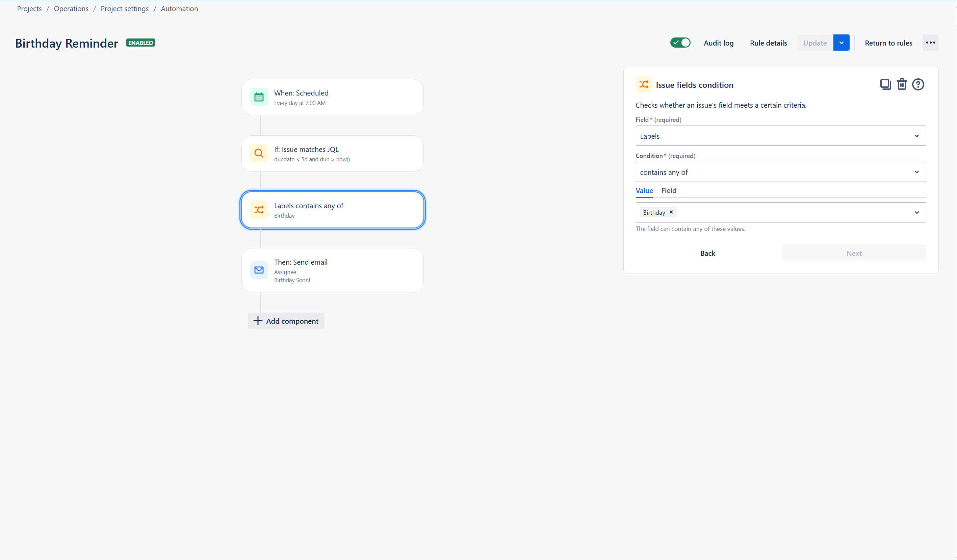Click the duplicate component icon
The width and height of the screenshot is (957, 560).
coord(885,84)
